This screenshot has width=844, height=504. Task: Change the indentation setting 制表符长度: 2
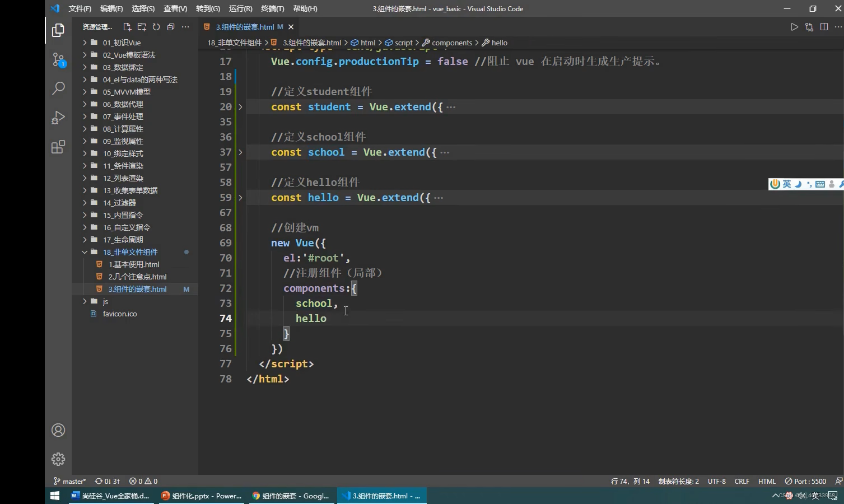pos(679,481)
